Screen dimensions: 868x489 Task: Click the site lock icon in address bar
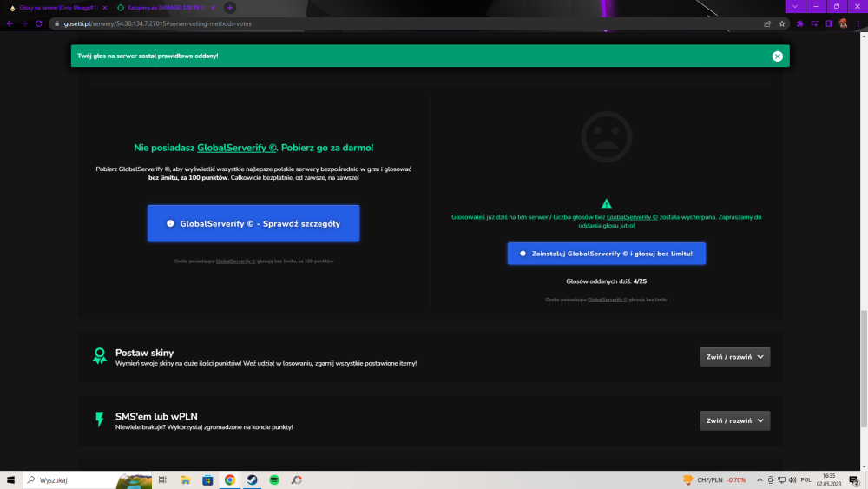[56, 23]
